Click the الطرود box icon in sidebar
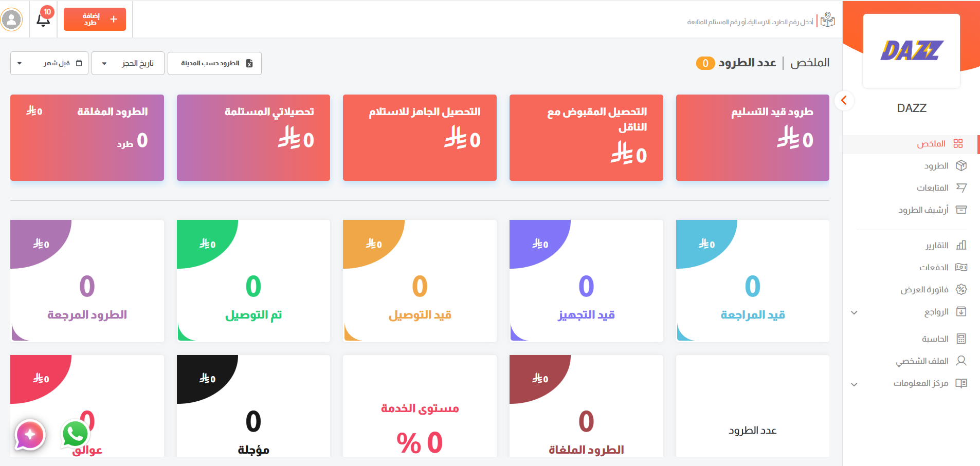The image size is (980, 466). [961, 165]
